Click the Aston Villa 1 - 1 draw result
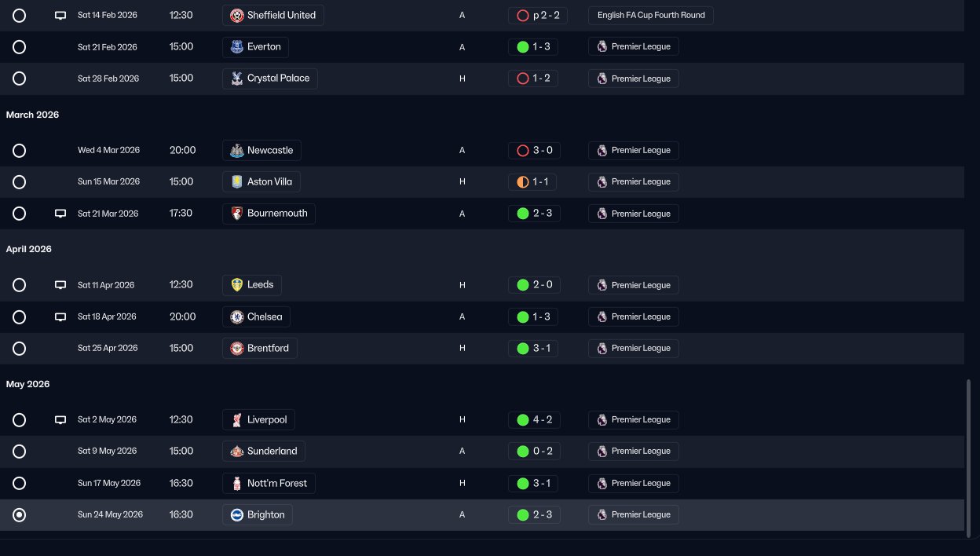 pyautogui.click(x=533, y=182)
